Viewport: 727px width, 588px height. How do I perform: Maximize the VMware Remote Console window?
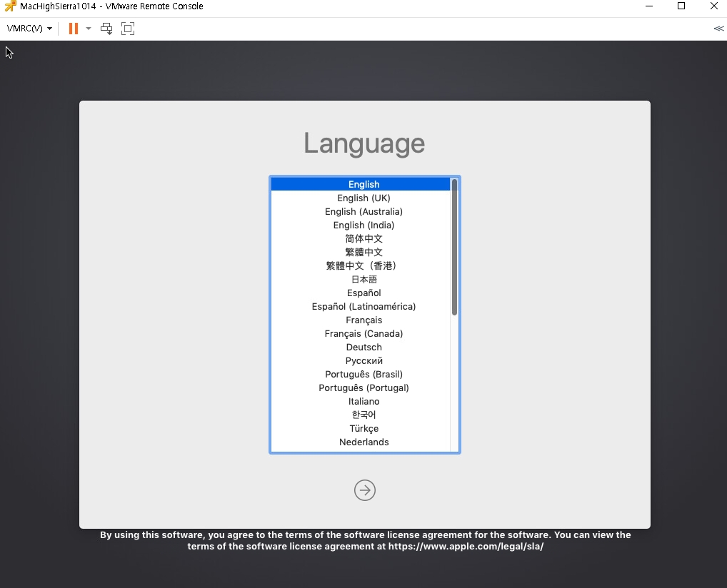[681, 6]
